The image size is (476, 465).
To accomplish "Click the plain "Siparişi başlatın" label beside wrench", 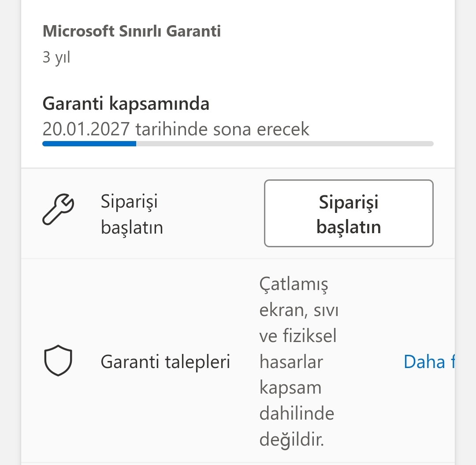I will [132, 215].
